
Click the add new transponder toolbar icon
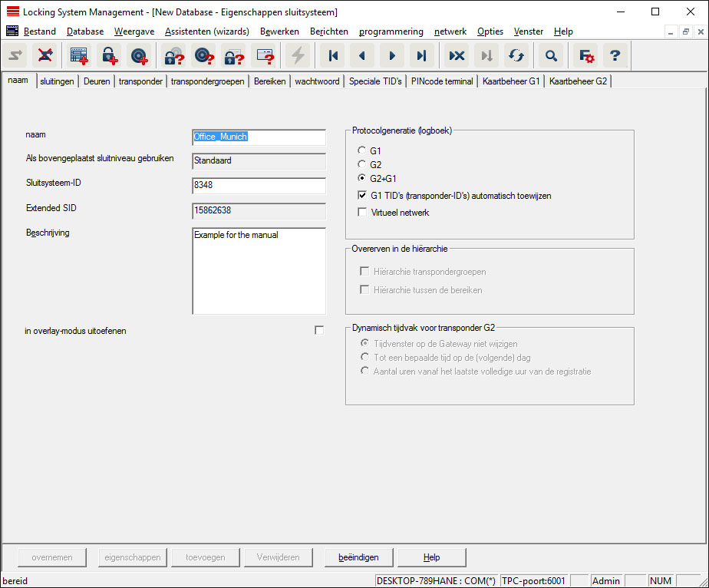[x=138, y=55]
